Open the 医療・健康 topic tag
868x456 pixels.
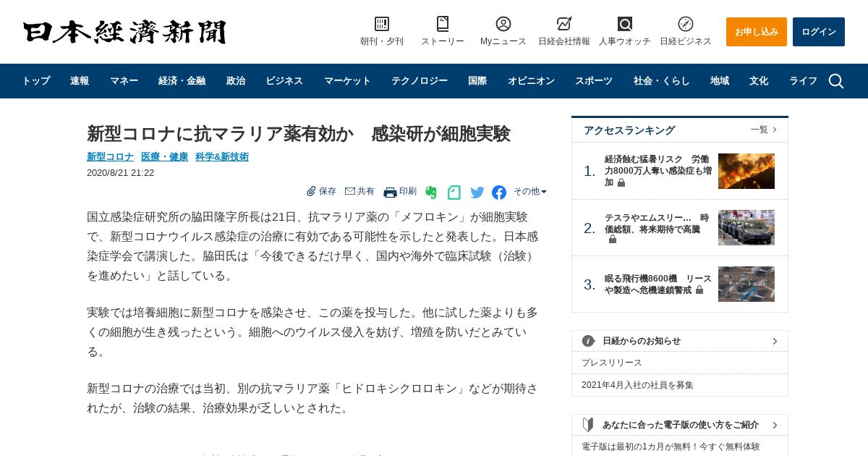164,156
